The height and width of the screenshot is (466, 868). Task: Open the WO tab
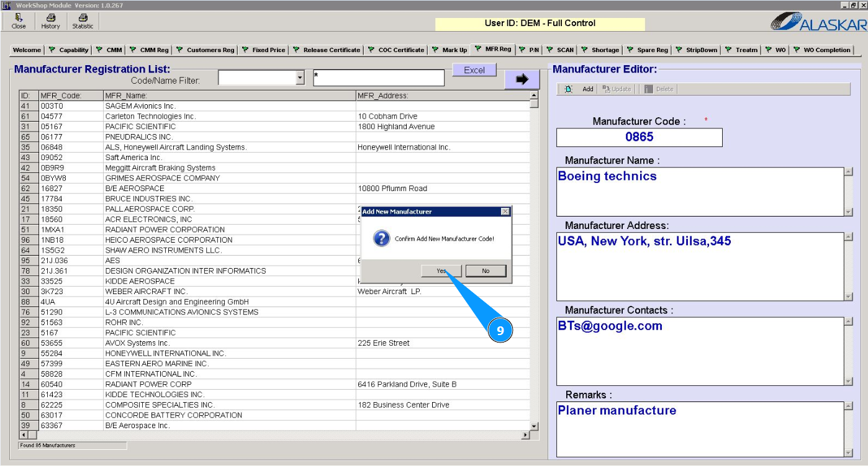click(x=776, y=50)
